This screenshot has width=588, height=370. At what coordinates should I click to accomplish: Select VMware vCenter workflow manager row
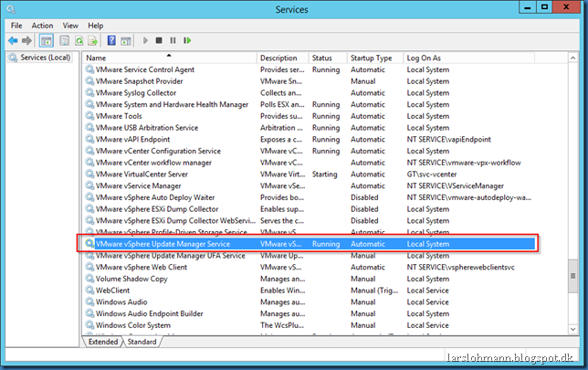point(310,163)
